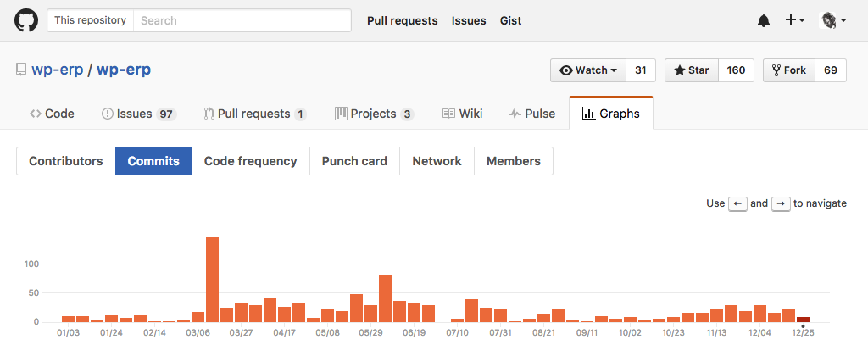868x356 pixels.
Task: Open the Code tab
Action: (52, 114)
